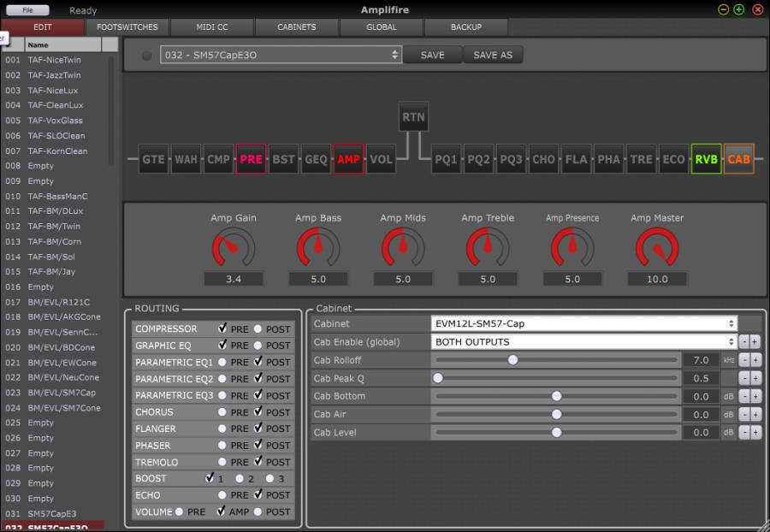Click the Amp Gain value field 3.4
770x532 pixels.
234,279
